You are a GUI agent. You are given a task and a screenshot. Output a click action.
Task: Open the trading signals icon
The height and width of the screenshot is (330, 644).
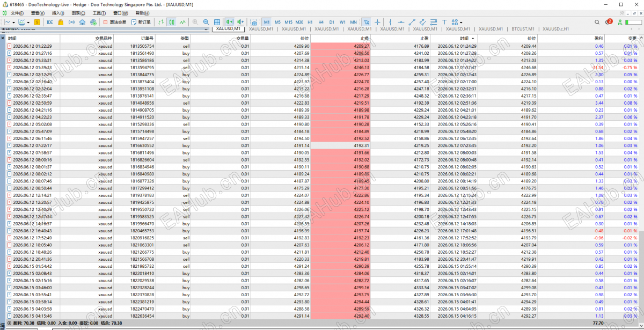(x=71, y=22)
